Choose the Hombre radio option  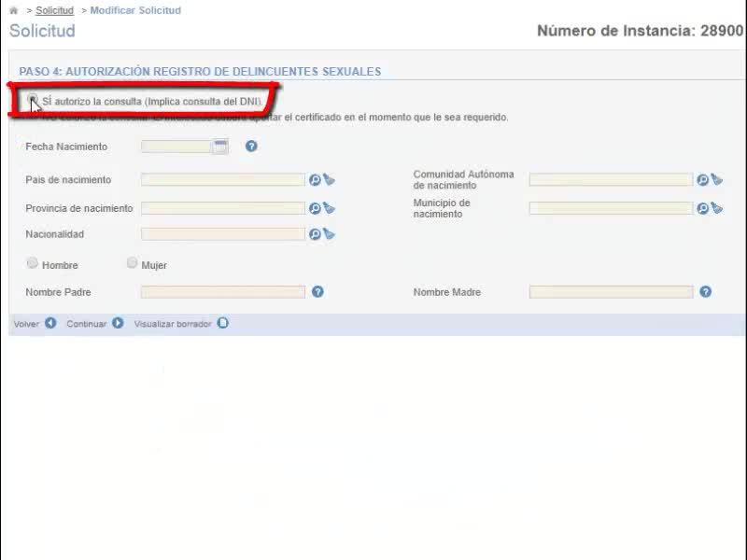click(33, 263)
